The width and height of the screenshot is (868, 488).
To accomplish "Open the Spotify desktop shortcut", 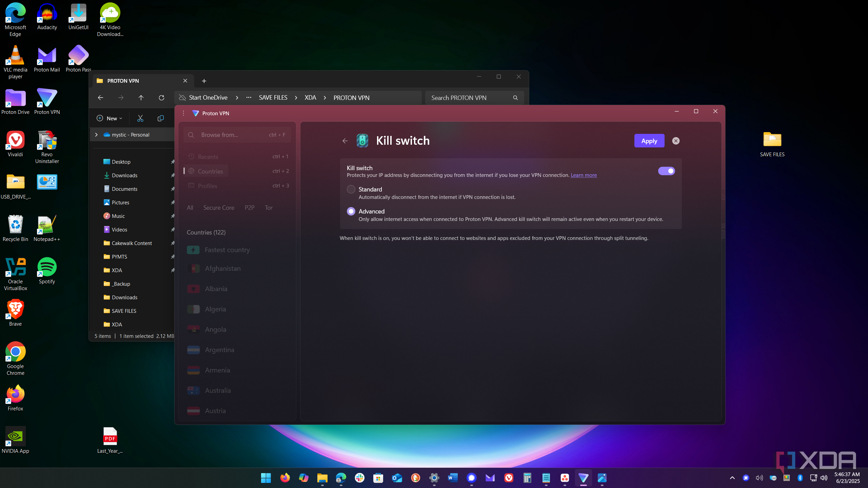I will click(47, 271).
